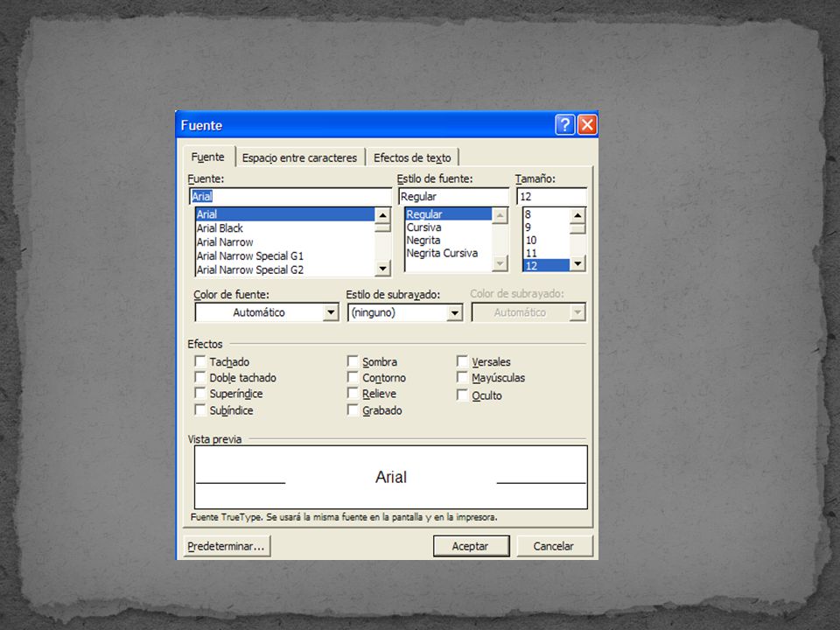Choose Arial Narrow Special G1 font
This screenshot has width=840, height=630.
point(285,256)
